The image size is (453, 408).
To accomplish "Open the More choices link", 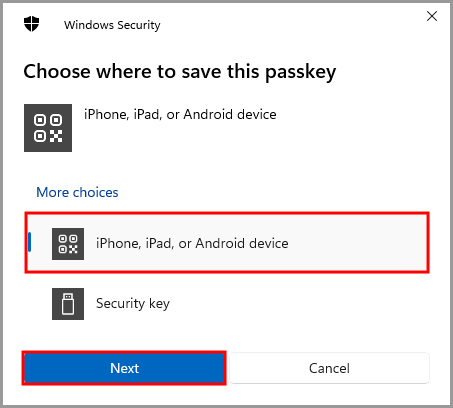I will [77, 192].
